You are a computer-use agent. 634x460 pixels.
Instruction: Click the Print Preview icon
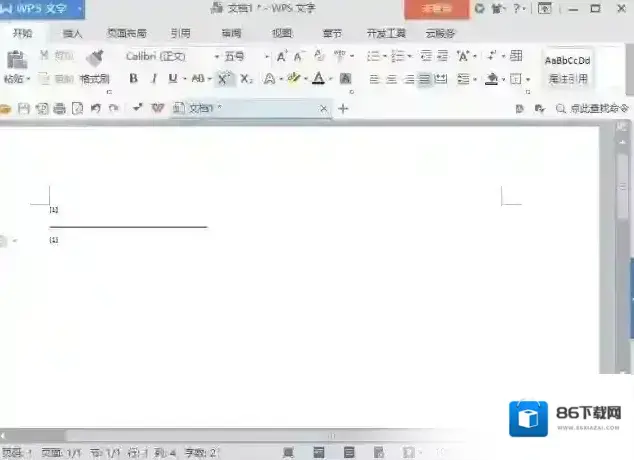click(x=77, y=108)
